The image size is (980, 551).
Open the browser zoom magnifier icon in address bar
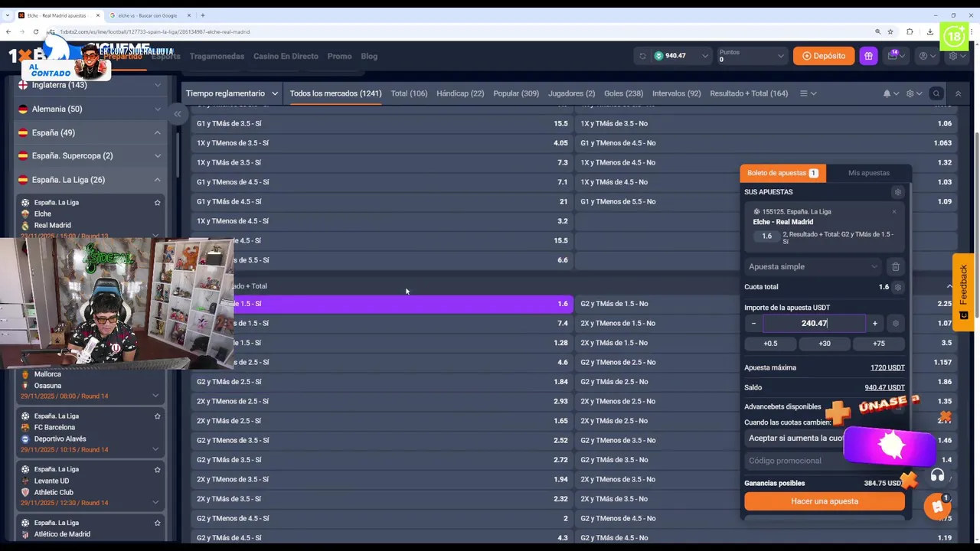[x=877, y=31]
